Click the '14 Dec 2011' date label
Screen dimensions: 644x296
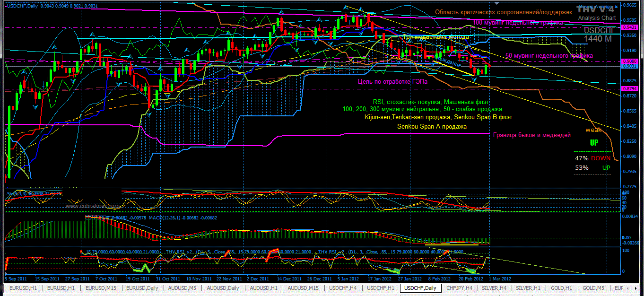click(x=289, y=279)
